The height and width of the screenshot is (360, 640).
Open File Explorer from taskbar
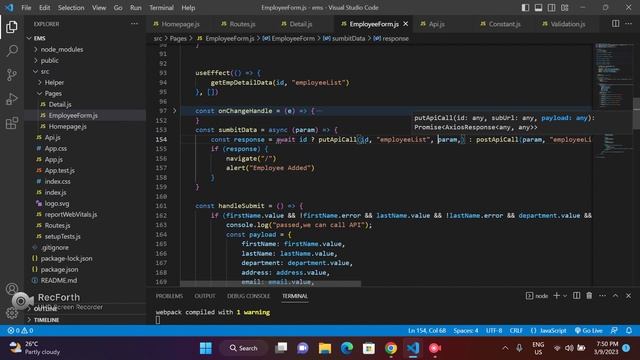[325, 348]
